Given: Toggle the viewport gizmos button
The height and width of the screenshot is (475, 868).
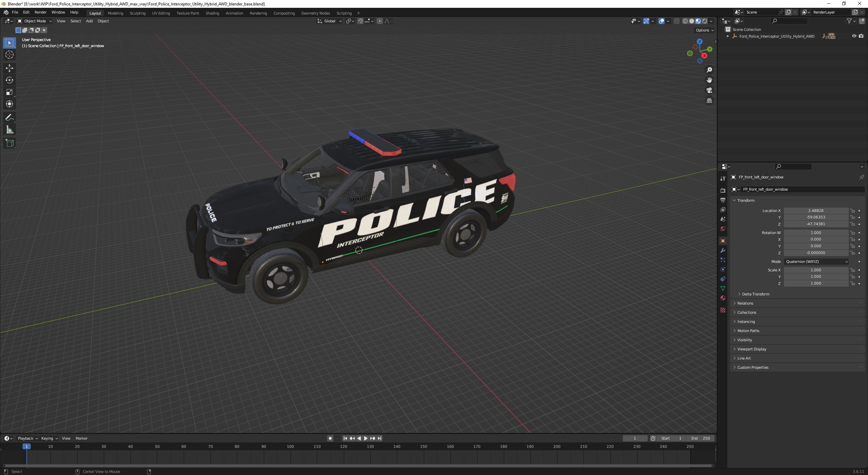Looking at the screenshot, I should coord(646,21).
